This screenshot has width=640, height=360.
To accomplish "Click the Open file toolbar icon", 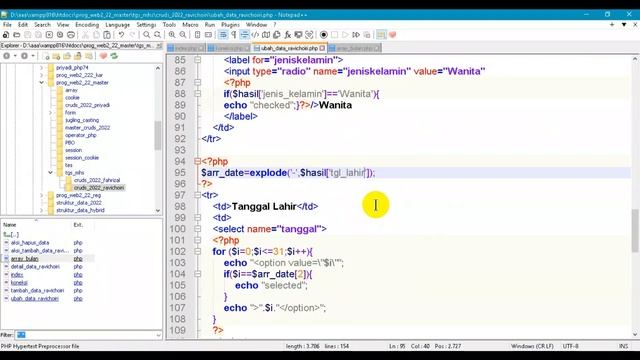I will (x=17, y=35).
